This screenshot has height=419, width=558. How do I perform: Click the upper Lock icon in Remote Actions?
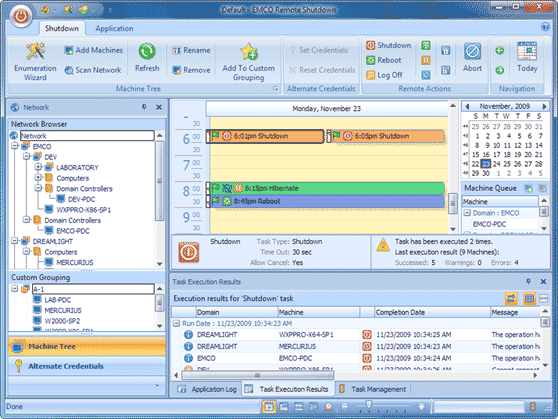click(x=446, y=50)
